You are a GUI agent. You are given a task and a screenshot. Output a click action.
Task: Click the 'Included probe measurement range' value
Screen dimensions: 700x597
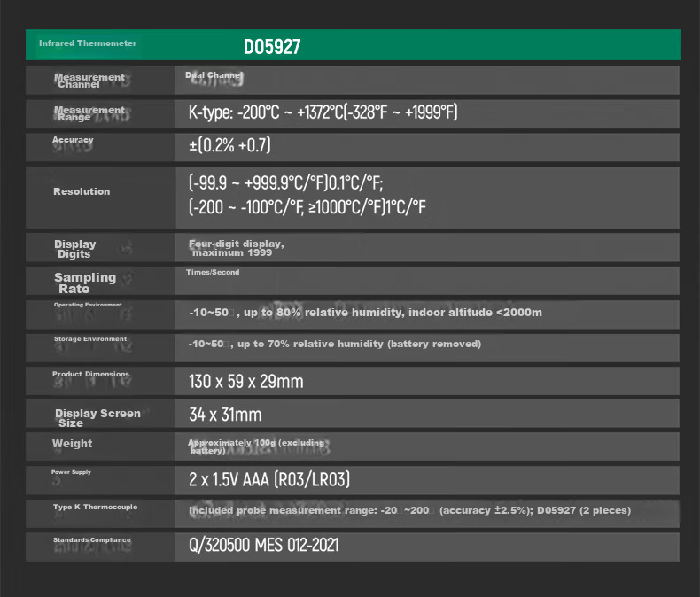pyautogui.click(x=409, y=510)
